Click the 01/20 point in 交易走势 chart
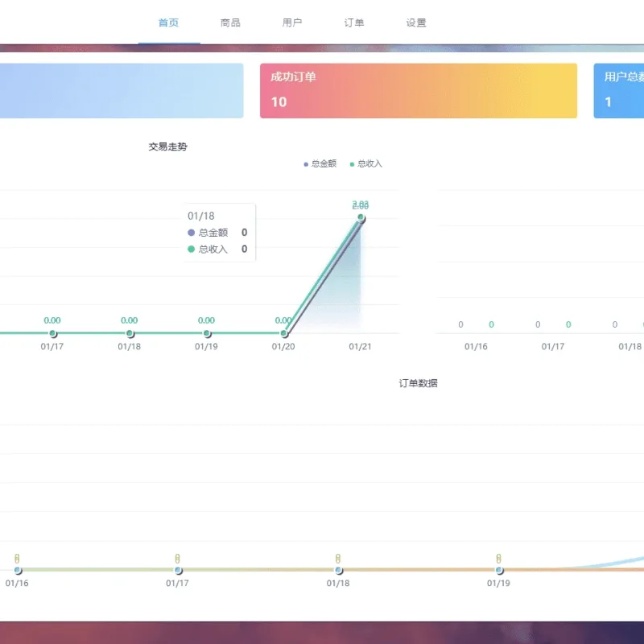The width and height of the screenshot is (644, 644). coord(284,333)
